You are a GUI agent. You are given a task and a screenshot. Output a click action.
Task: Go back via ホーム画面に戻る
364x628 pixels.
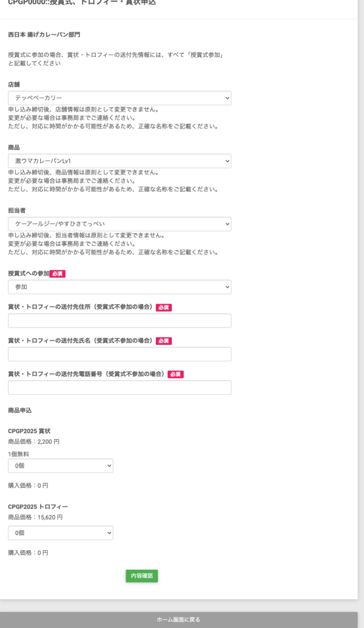tap(178, 619)
